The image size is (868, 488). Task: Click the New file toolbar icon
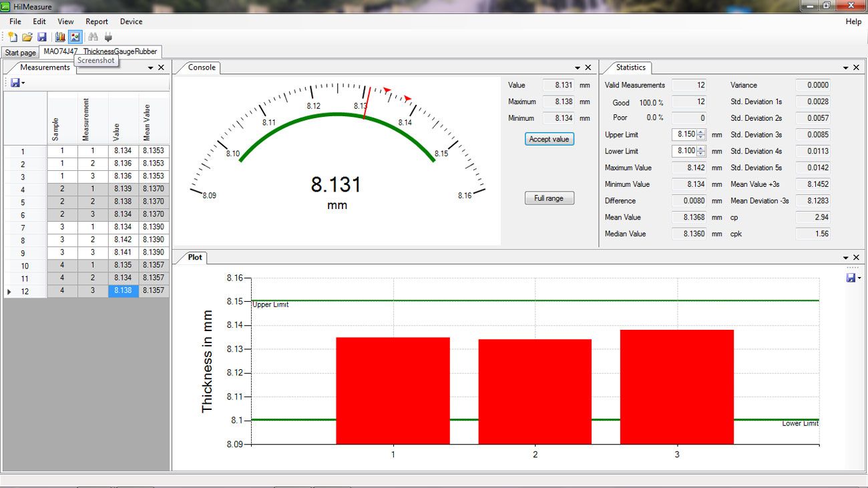click(12, 37)
